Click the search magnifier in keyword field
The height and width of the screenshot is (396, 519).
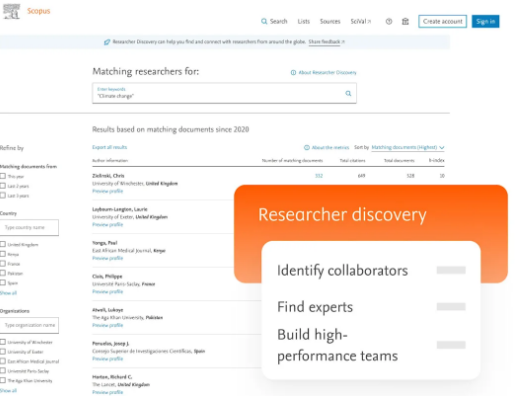click(348, 93)
